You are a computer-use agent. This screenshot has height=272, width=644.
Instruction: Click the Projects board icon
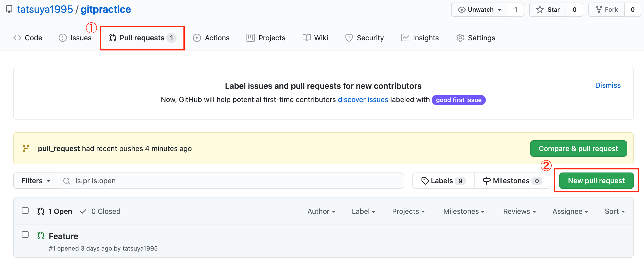250,38
